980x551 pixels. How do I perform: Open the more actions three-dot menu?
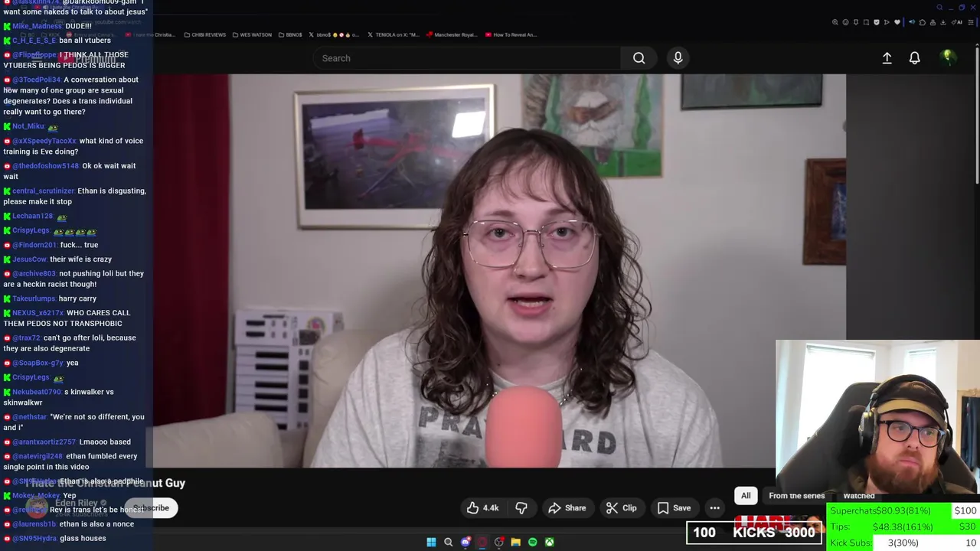[714, 508]
